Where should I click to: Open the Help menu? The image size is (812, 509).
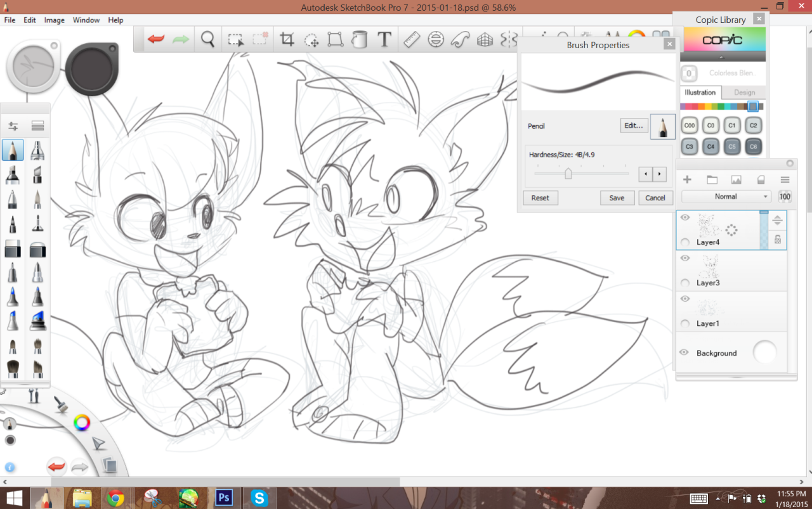[115, 20]
